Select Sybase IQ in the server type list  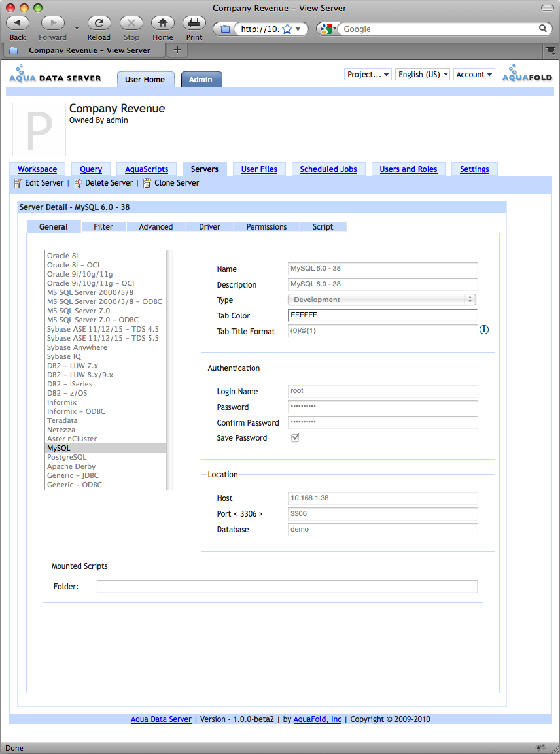pos(105,357)
